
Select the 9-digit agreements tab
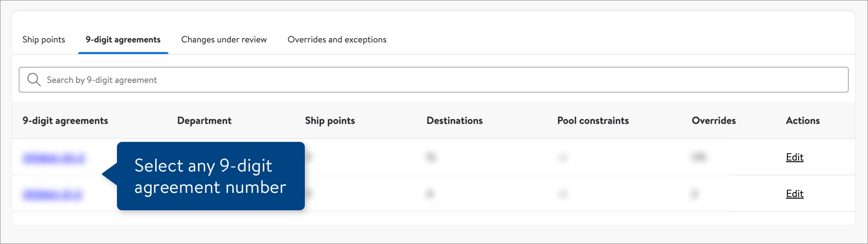click(x=123, y=40)
